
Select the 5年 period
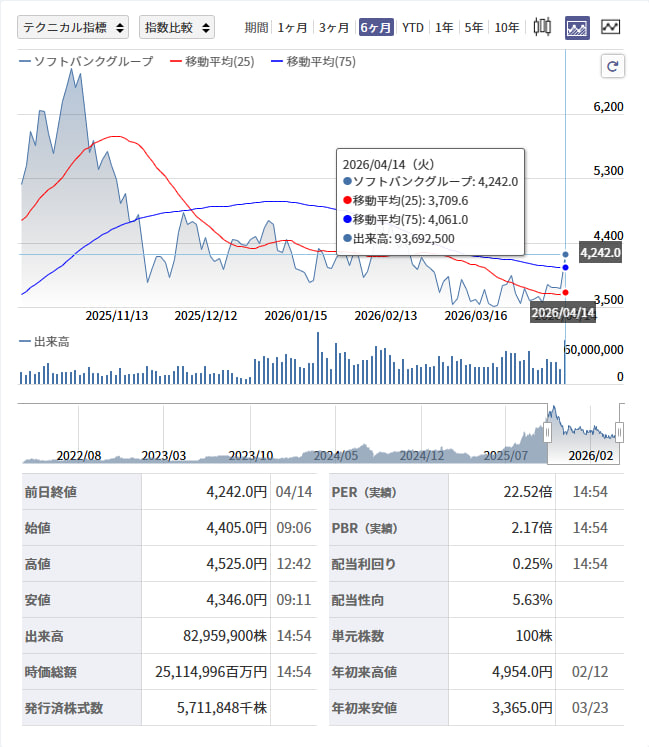[x=474, y=28]
